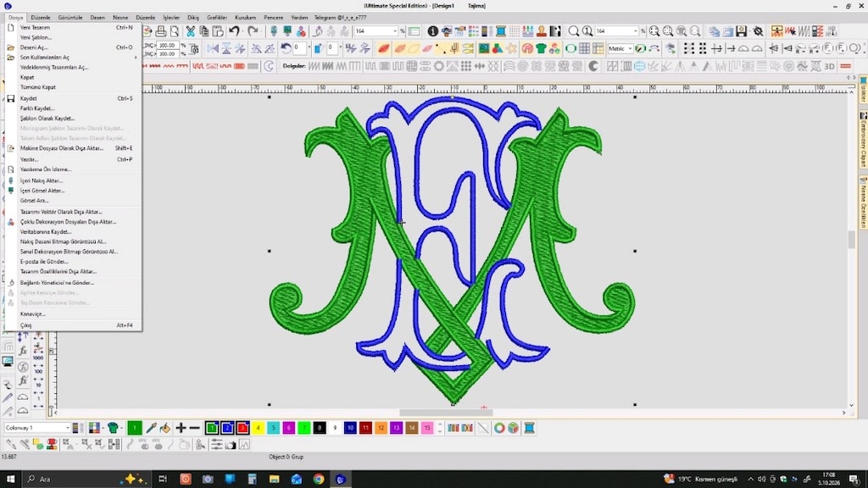868x488 pixels.
Task: Click the Cut scissors icon
Action: [191, 31]
